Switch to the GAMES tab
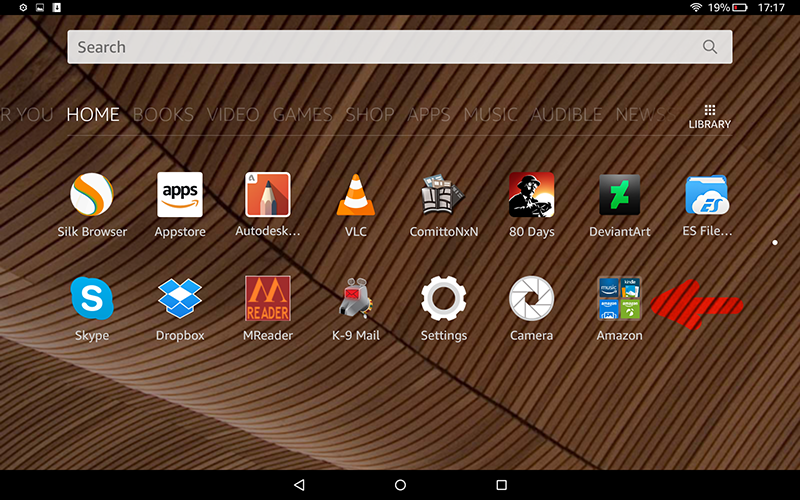The image size is (800, 500). click(x=302, y=115)
